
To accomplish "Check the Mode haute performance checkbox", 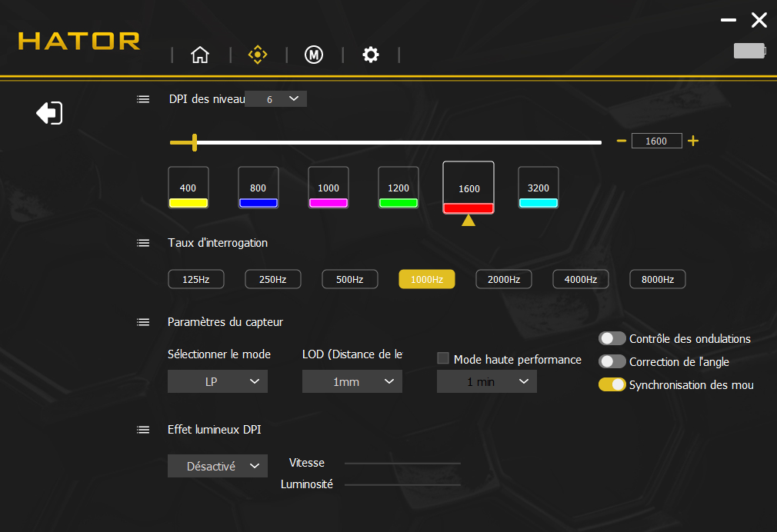I will [x=443, y=358].
